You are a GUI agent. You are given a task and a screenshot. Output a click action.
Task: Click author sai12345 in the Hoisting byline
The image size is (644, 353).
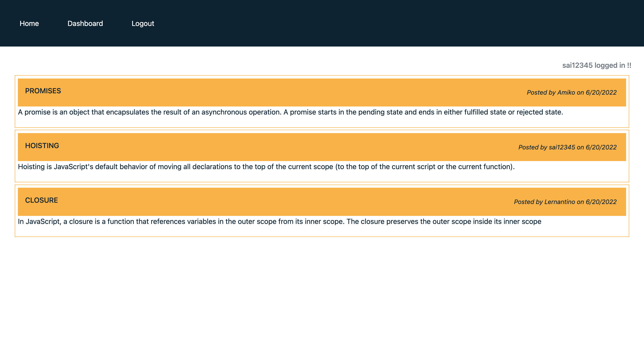tap(562, 147)
